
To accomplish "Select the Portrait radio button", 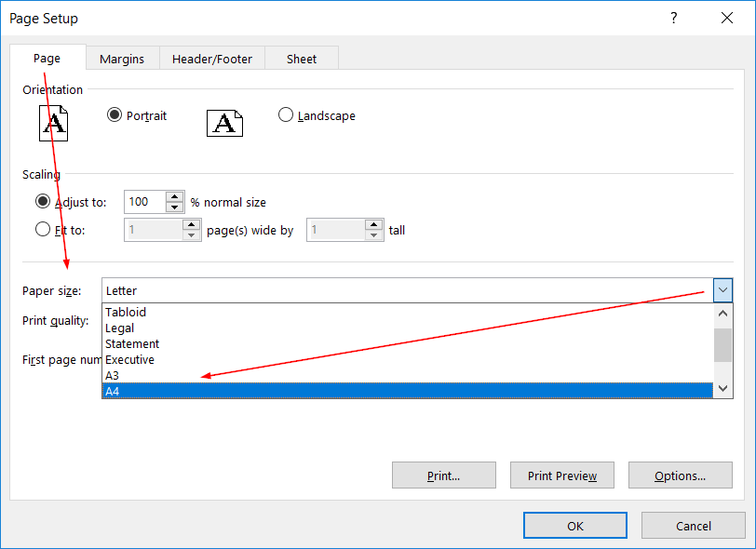I will 115,115.
